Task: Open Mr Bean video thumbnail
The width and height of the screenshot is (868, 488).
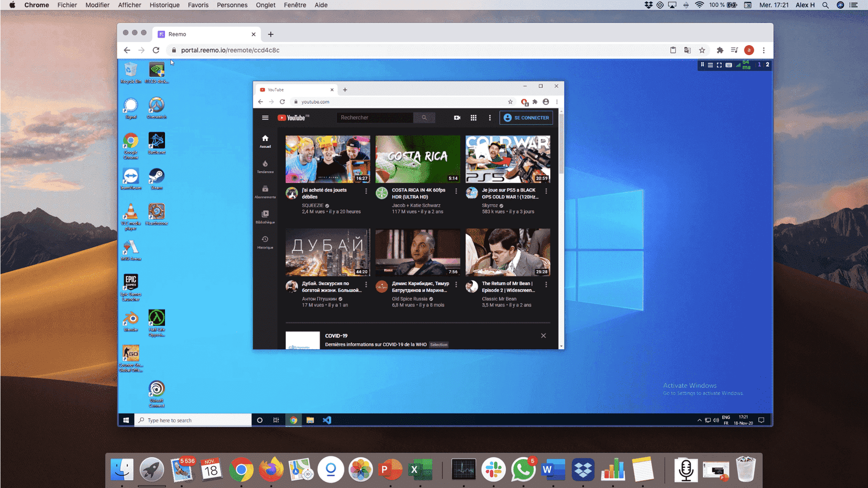Action: click(508, 252)
